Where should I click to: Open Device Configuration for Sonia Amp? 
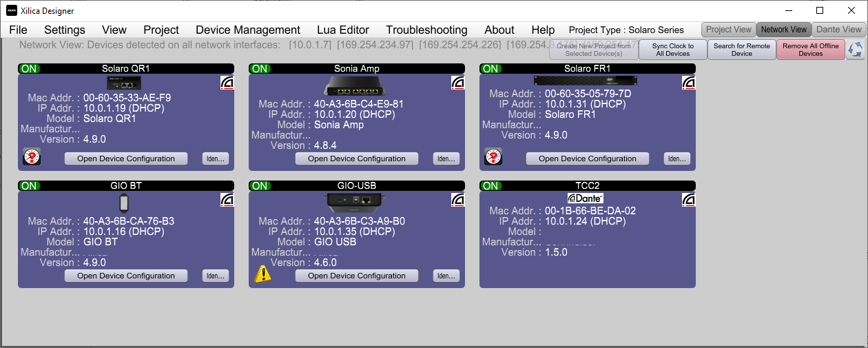[x=357, y=158]
